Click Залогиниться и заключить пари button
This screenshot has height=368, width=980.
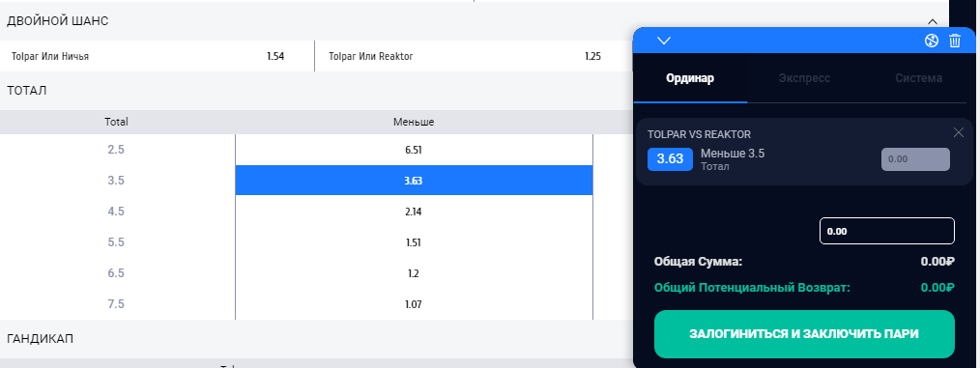point(804,334)
